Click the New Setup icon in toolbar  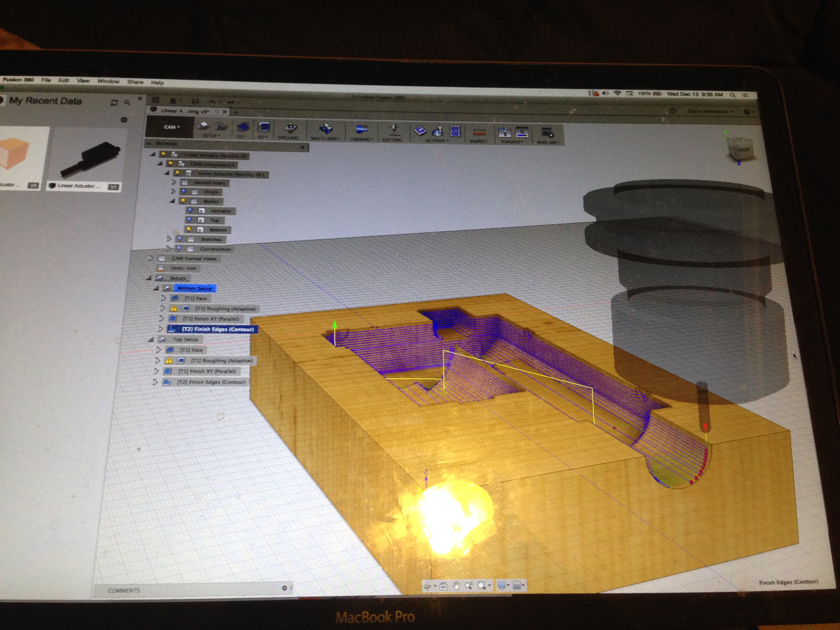[204, 126]
